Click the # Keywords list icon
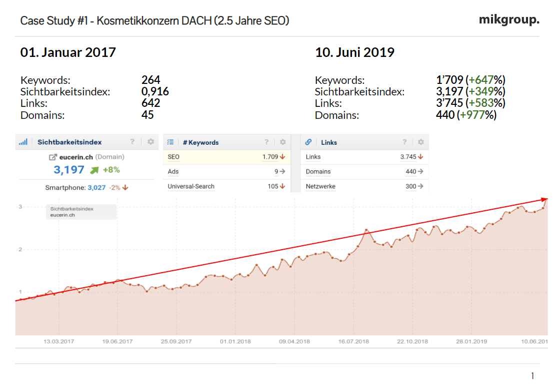 pyautogui.click(x=170, y=142)
